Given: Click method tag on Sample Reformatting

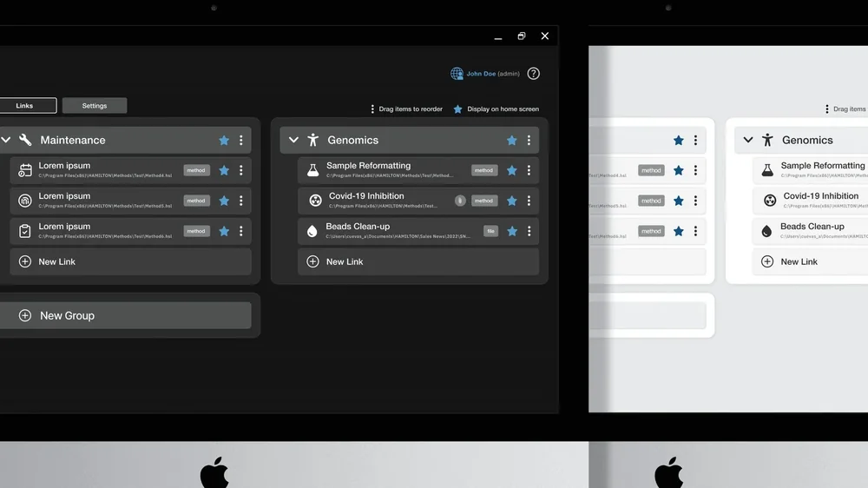Looking at the screenshot, I should pos(483,170).
